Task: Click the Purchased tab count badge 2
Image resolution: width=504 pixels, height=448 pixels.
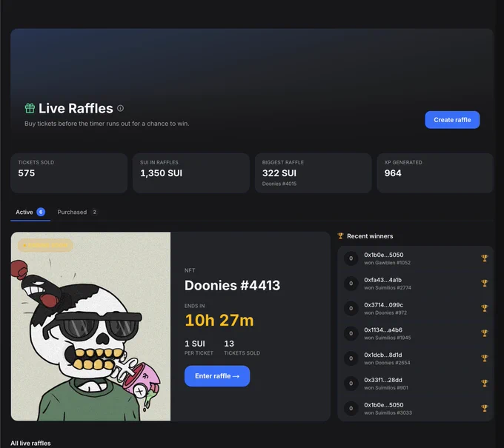Action: click(x=95, y=212)
